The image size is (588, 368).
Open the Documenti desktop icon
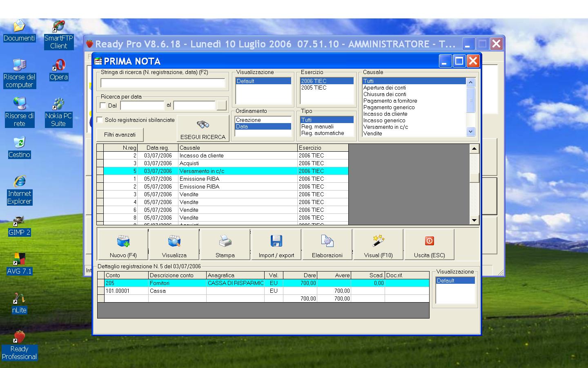[19, 31]
